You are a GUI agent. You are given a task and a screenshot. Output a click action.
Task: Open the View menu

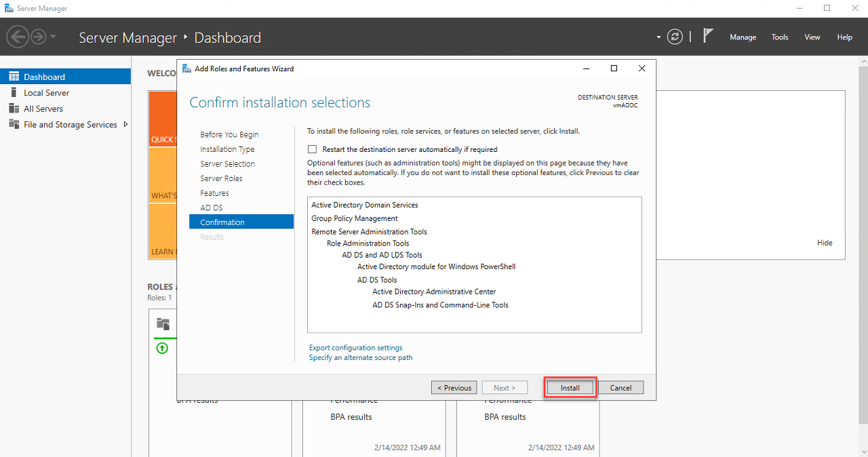click(812, 37)
